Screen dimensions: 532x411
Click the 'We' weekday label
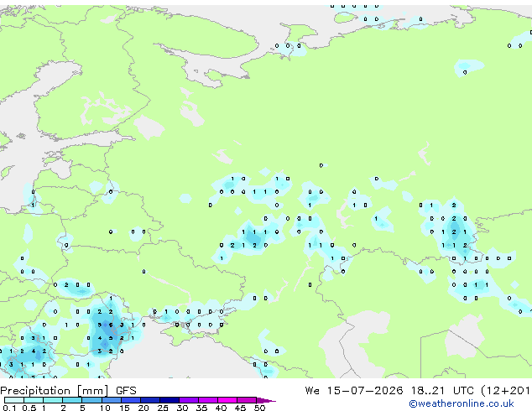click(x=312, y=391)
